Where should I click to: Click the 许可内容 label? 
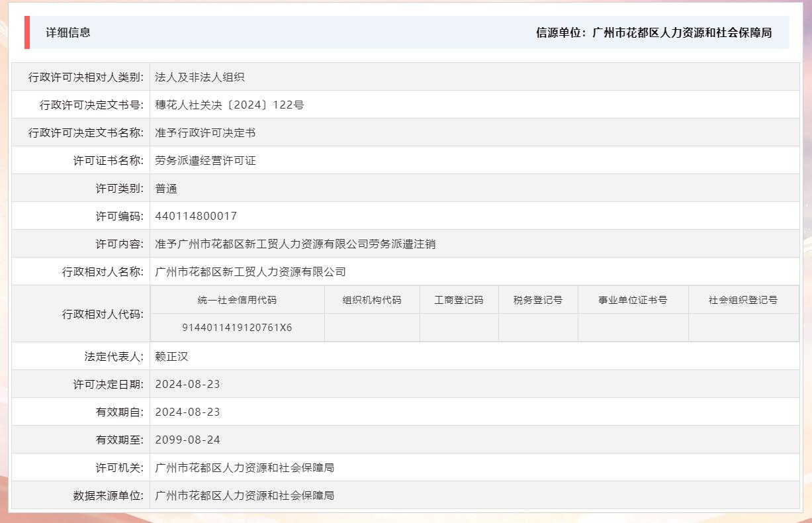[120, 244]
